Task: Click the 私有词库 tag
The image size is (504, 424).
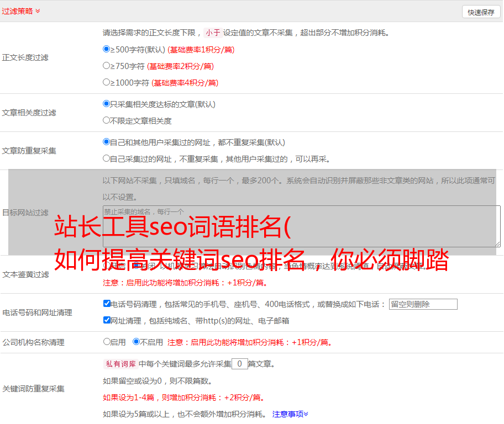Action: (119, 364)
